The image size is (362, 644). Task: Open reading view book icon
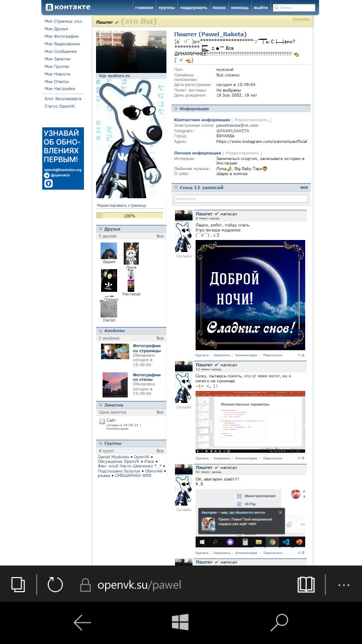click(306, 584)
